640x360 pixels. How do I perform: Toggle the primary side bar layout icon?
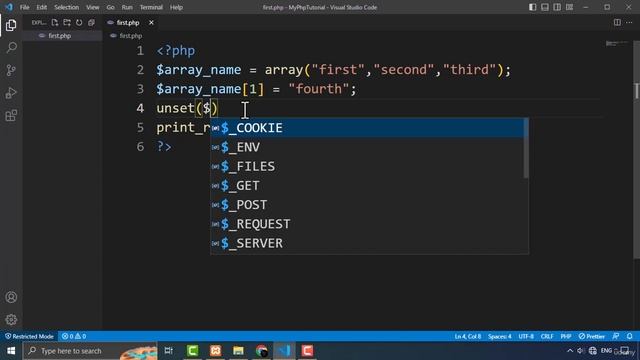533,7
